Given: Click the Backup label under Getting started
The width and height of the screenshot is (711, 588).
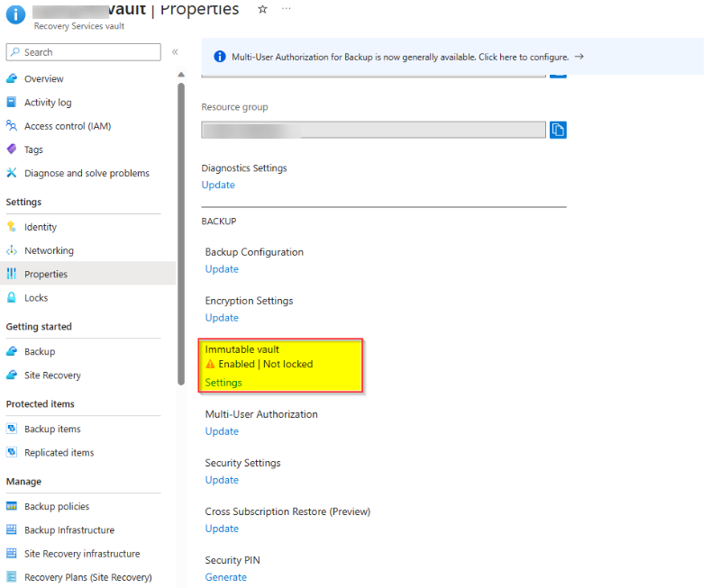Looking at the screenshot, I should point(40,351).
